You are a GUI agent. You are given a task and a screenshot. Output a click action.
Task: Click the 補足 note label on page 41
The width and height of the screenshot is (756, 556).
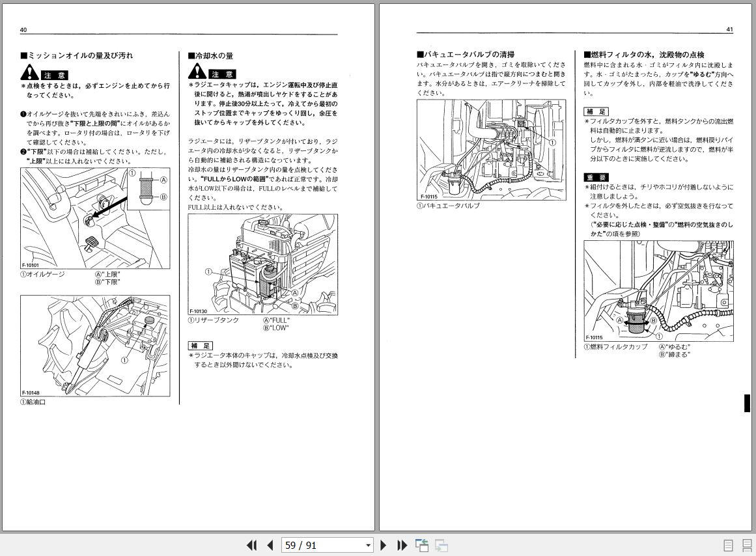click(596, 111)
